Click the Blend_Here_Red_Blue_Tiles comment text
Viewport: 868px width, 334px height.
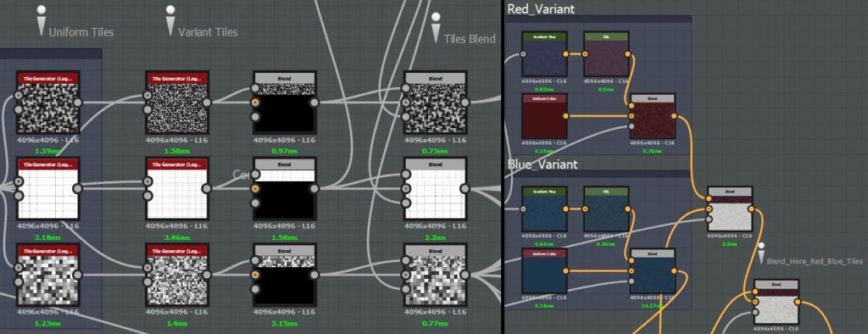(x=815, y=260)
